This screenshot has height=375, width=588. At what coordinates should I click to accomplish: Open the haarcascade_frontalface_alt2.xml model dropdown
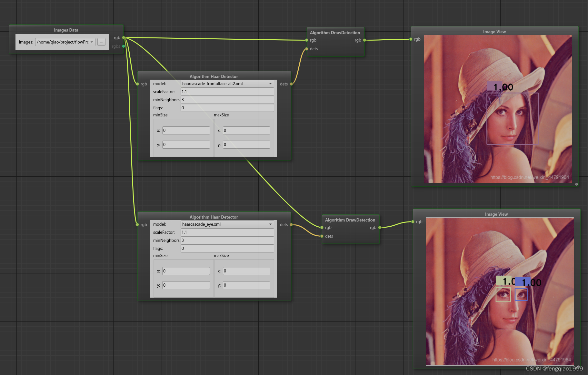pyautogui.click(x=227, y=84)
